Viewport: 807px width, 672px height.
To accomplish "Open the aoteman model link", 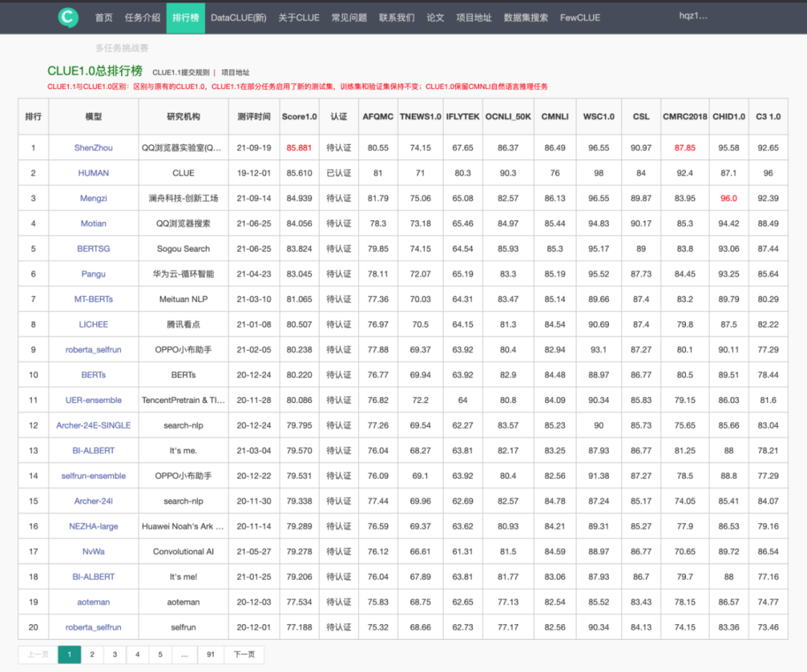I will coord(93,602).
